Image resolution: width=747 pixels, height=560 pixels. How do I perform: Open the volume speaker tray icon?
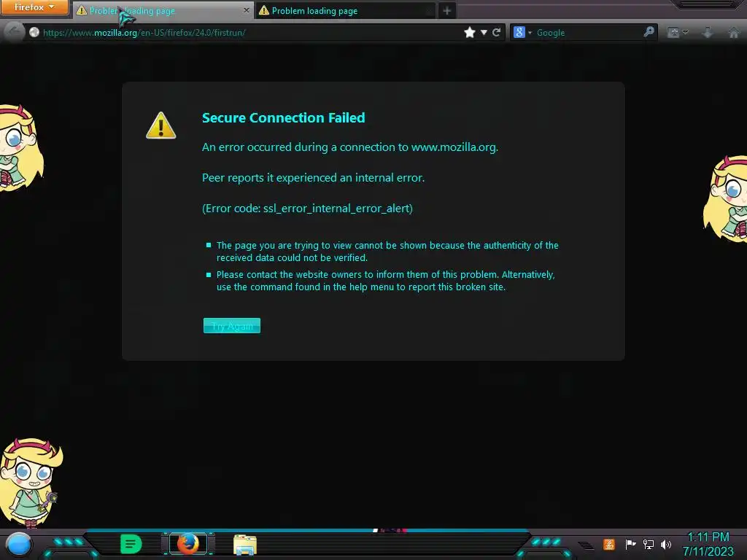(x=665, y=544)
